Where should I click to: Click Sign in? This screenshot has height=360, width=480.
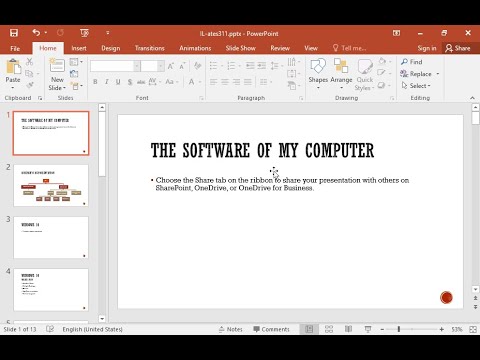click(427, 48)
